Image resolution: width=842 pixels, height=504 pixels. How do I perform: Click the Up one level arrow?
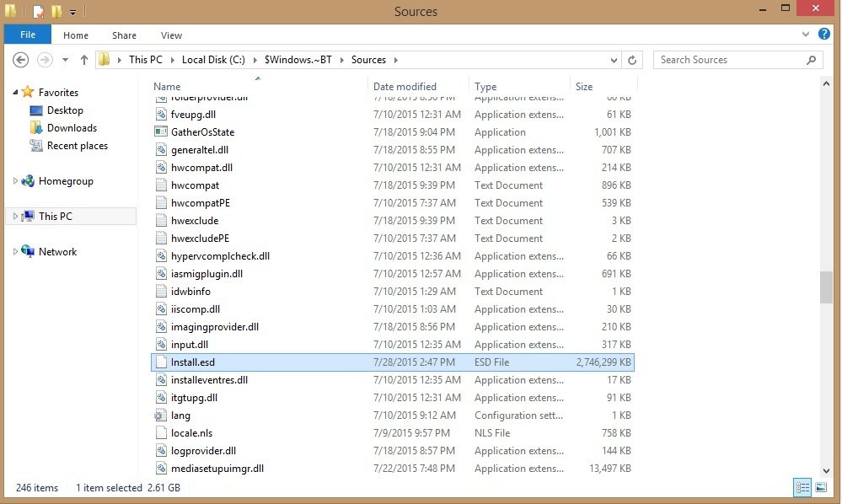[x=84, y=60]
